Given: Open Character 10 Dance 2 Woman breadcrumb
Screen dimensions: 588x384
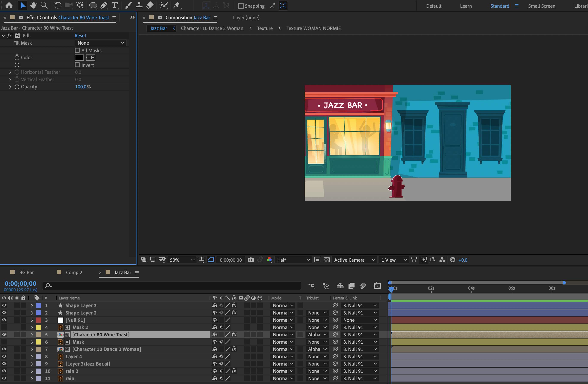Looking at the screenshot, I should (212, 28).
